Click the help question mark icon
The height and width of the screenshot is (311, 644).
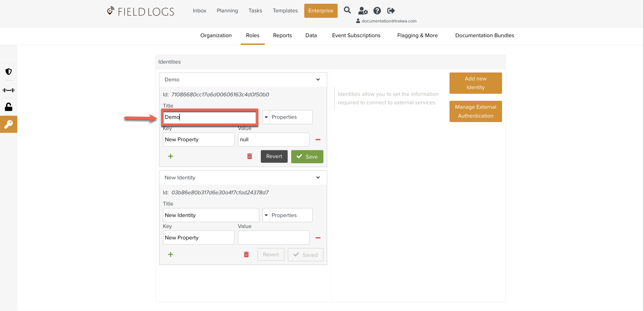click(377, 11)
